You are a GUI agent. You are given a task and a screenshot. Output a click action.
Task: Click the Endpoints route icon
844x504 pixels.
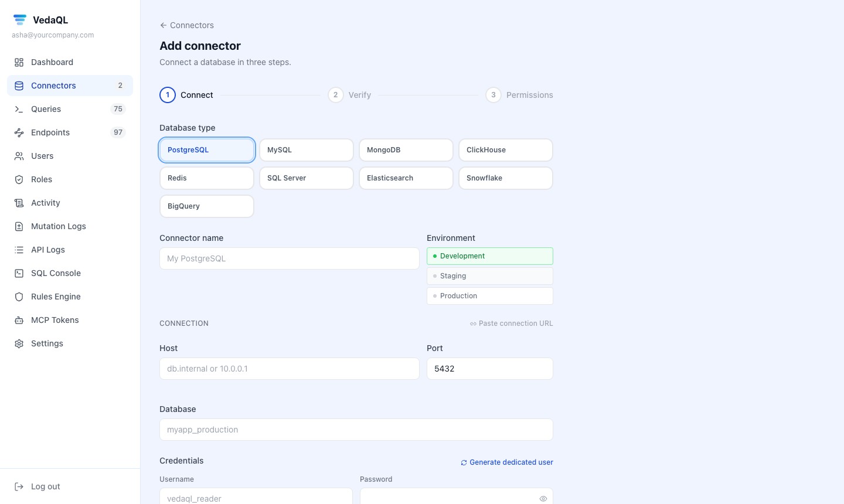pos(19,132)
